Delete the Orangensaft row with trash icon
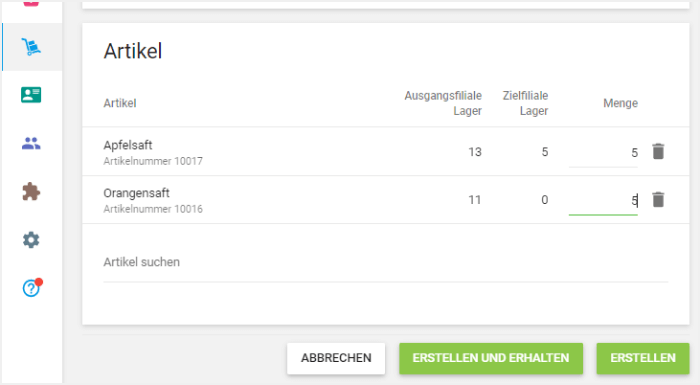Screen dimensions: 700x385 658,199
